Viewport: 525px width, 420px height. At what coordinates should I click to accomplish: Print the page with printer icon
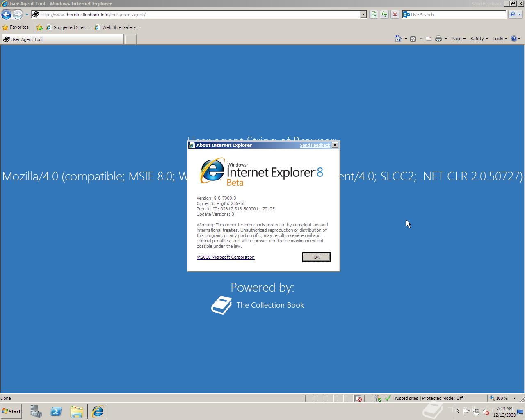coord(438,39)
